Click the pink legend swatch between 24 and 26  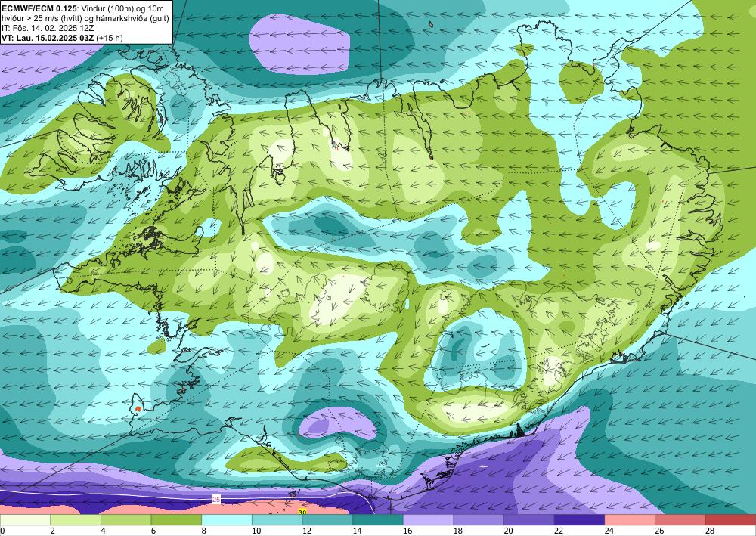[630, 520]
